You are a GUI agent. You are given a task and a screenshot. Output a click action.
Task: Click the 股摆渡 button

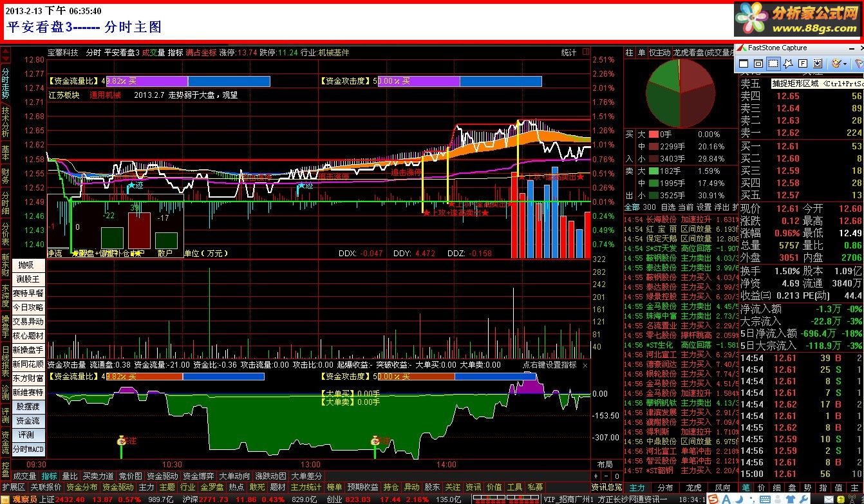pyautogui.click(x=28, y=406)
